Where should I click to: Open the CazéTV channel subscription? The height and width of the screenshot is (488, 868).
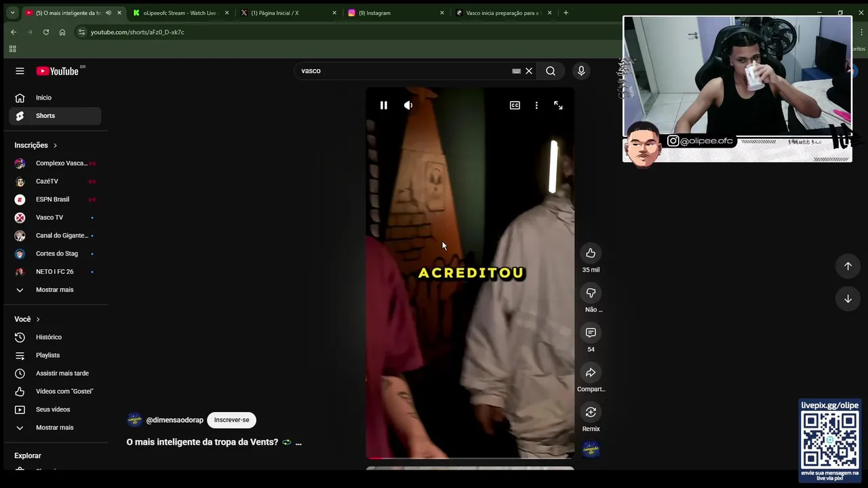(x=55, y=181)
